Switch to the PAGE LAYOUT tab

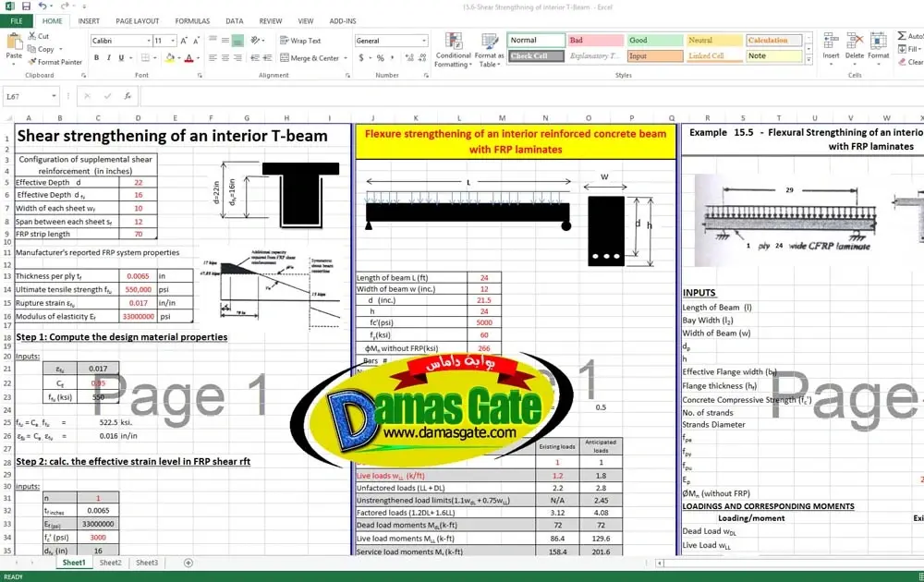coord(138,21)
